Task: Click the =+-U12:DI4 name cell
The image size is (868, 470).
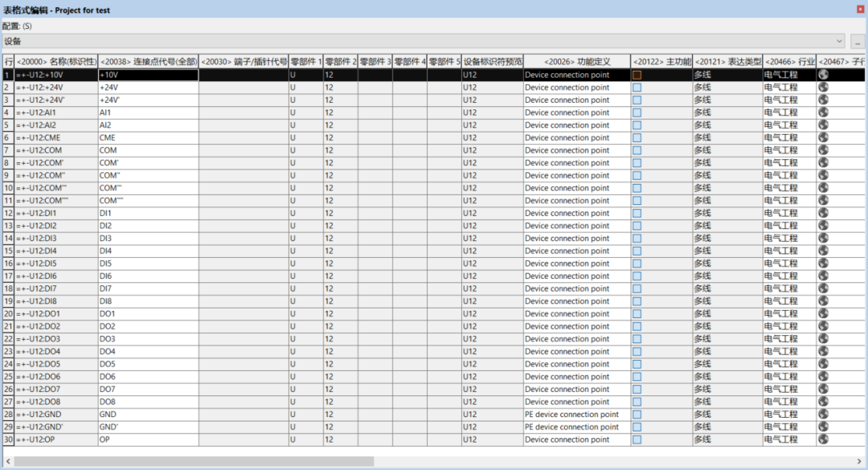Action: (56, 251)
